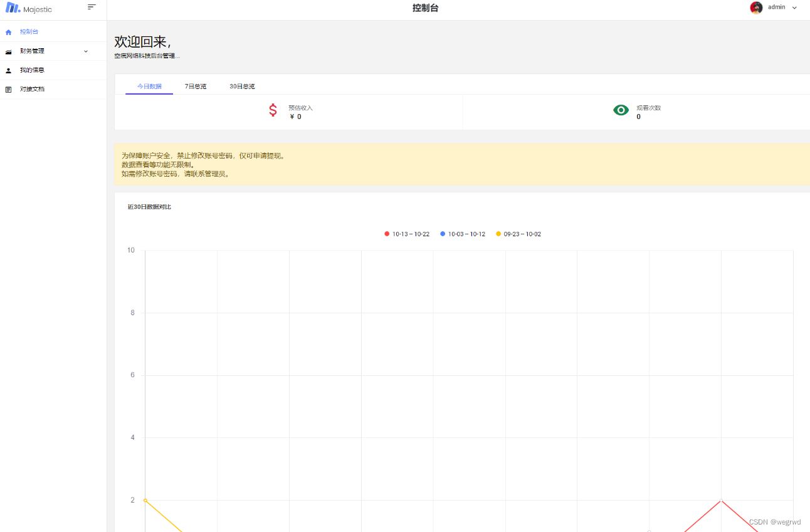The width and height of the screenshot is (810, 532).
Task: Select the 今日数据 tab
Action: click(149, 86)
